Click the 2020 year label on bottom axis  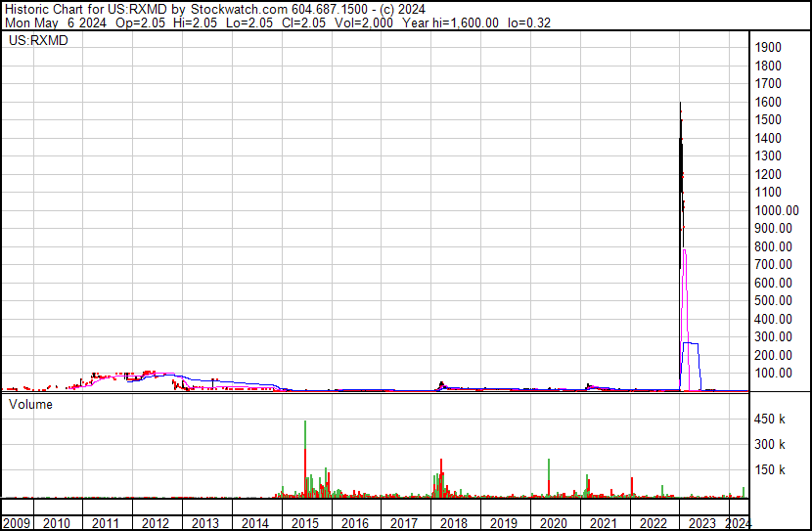pyautogui.click(x=555, y=523)
